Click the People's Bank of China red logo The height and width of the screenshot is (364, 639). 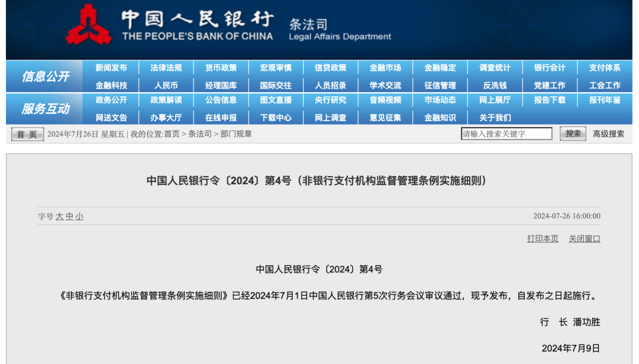pos(88,24)
